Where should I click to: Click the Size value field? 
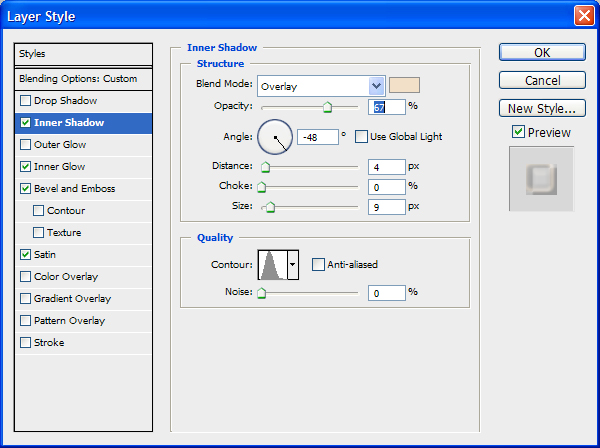[386, 207]
